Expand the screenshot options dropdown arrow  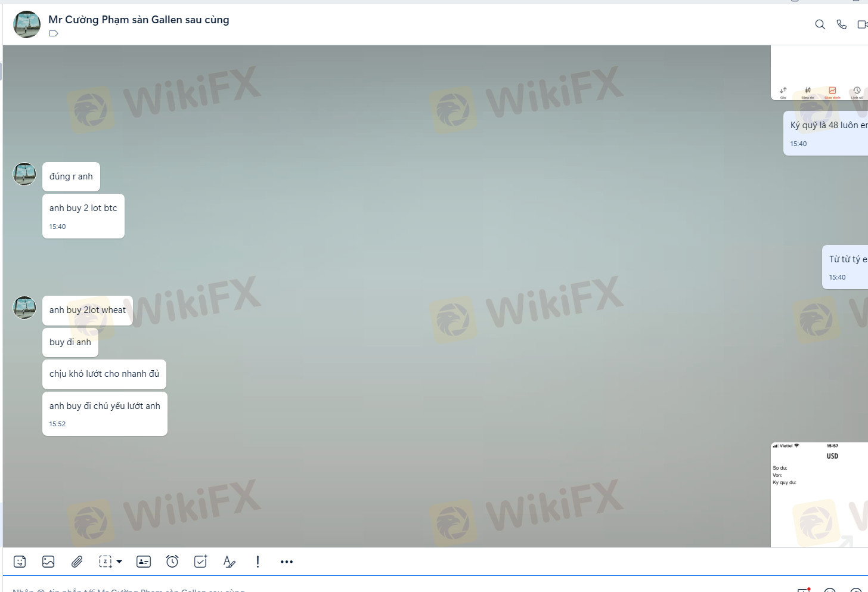(x=119, y=562)
